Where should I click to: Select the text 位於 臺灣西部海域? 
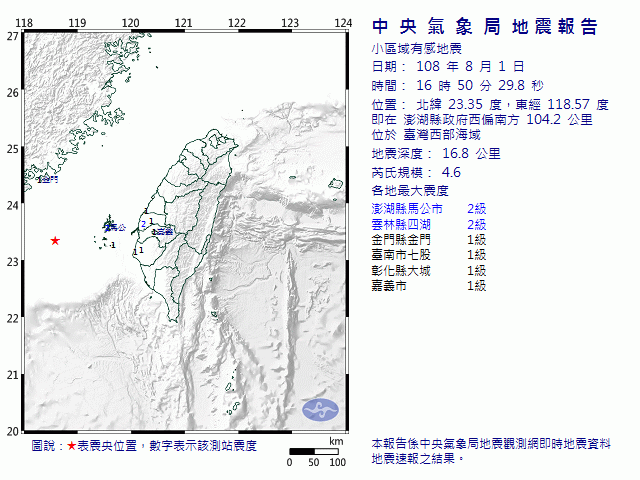coord(426,135)
